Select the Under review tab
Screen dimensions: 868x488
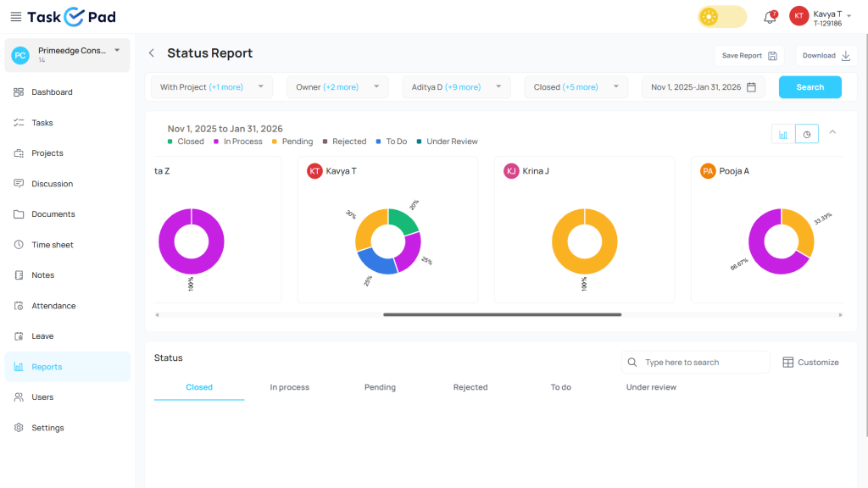pyautogui.click(x=651, y=387)
